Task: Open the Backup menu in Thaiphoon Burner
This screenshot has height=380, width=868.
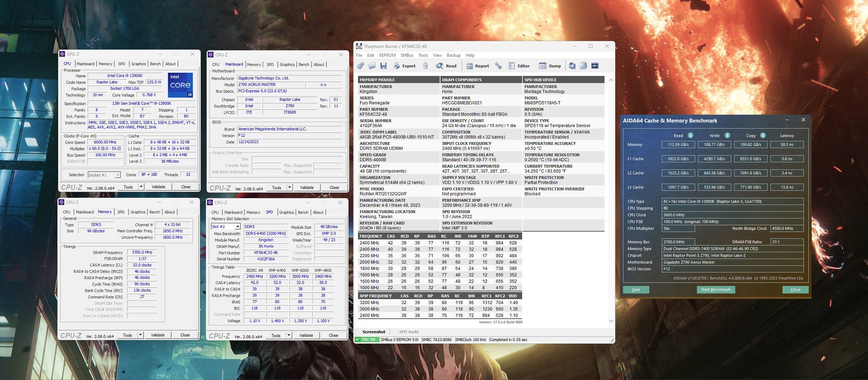Action: click(453, 55)
